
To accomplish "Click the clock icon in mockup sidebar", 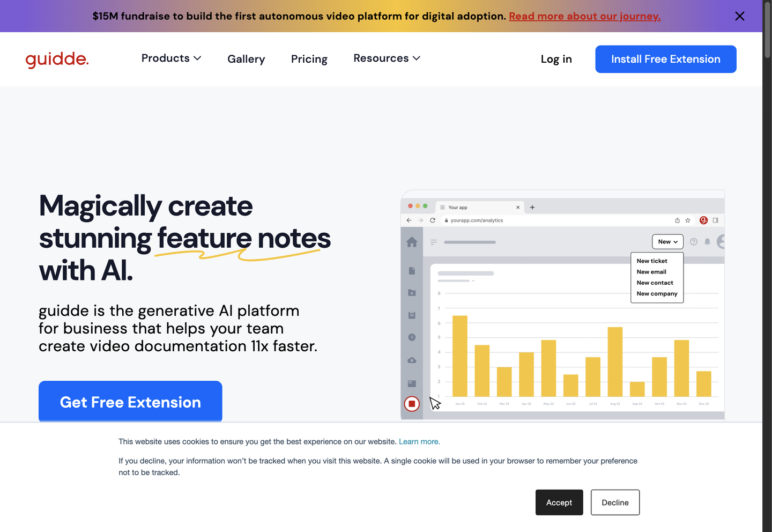I will pos(412,337).
